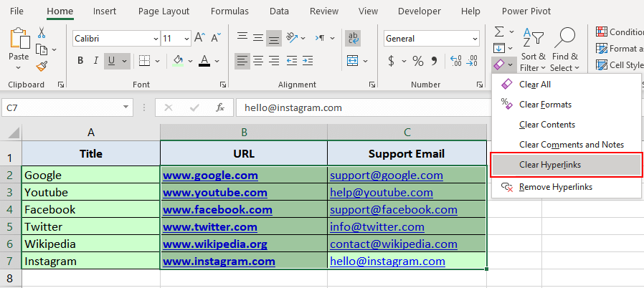Choose Clear Formats from menu

click(567, 105)
